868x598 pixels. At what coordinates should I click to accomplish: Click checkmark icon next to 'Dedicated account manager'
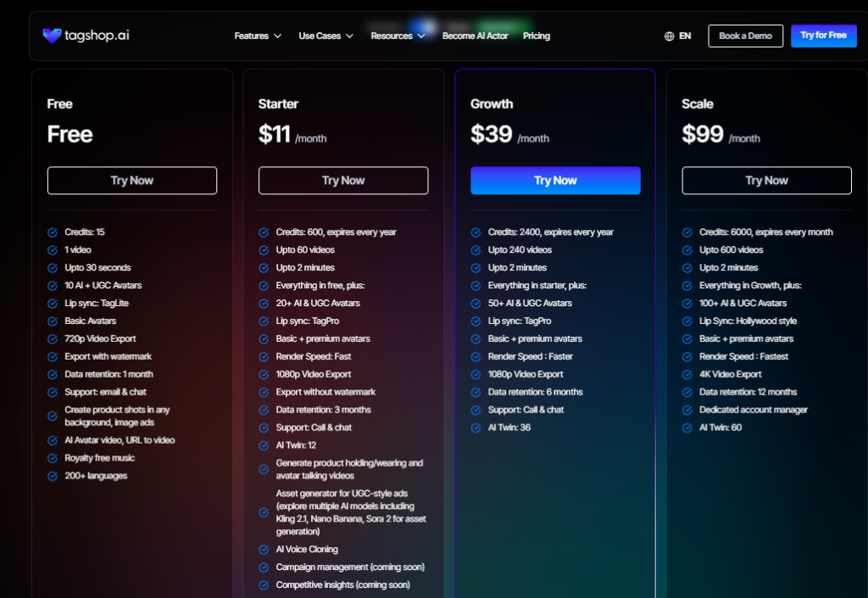(x=687, y=411)
